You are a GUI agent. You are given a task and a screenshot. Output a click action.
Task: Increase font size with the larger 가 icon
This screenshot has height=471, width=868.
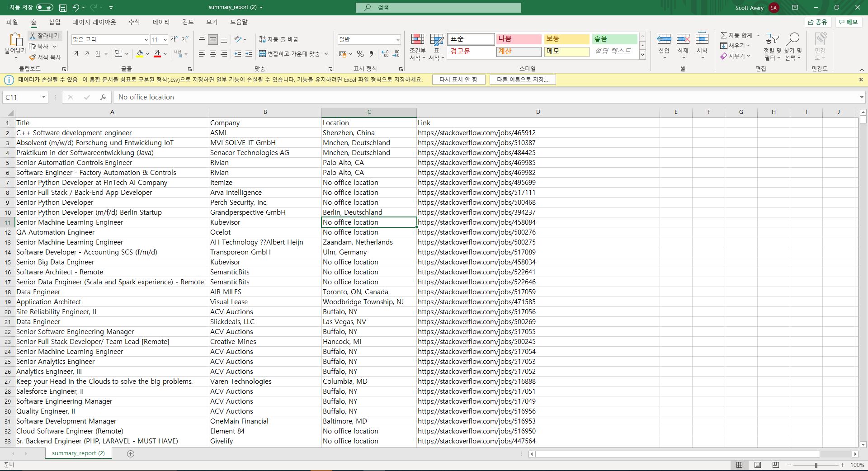point(174,39)
